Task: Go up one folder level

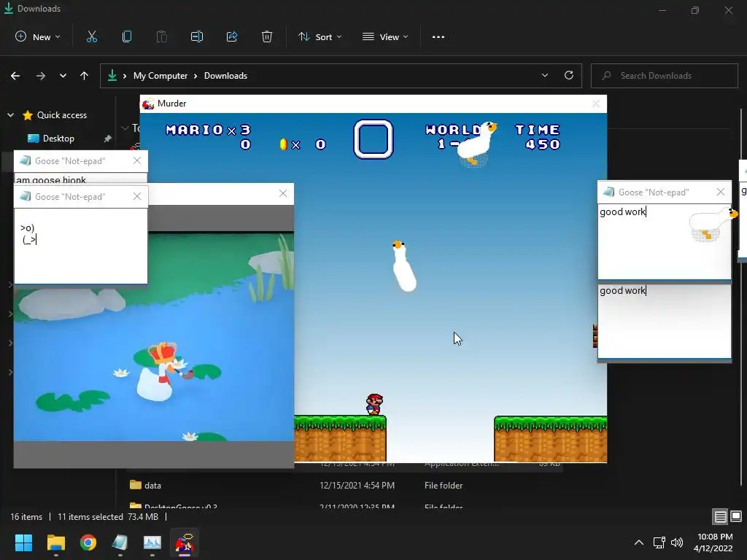Action: click(x=85, y=76)
